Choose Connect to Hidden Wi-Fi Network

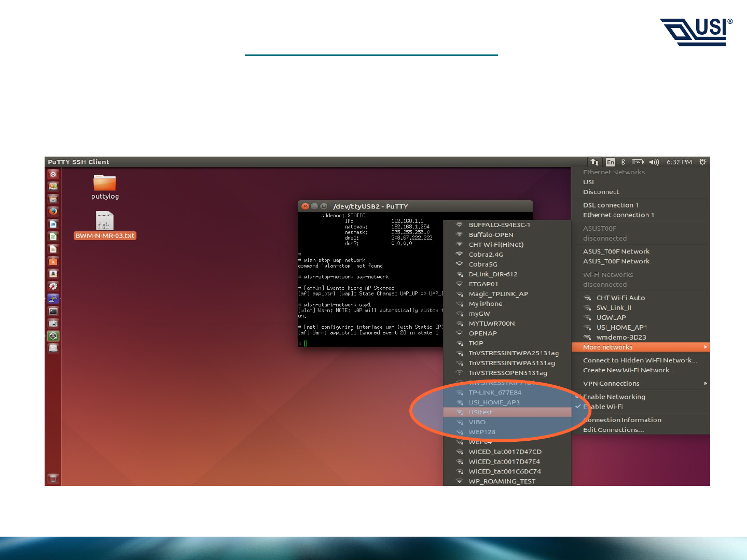tap(641, 360)
